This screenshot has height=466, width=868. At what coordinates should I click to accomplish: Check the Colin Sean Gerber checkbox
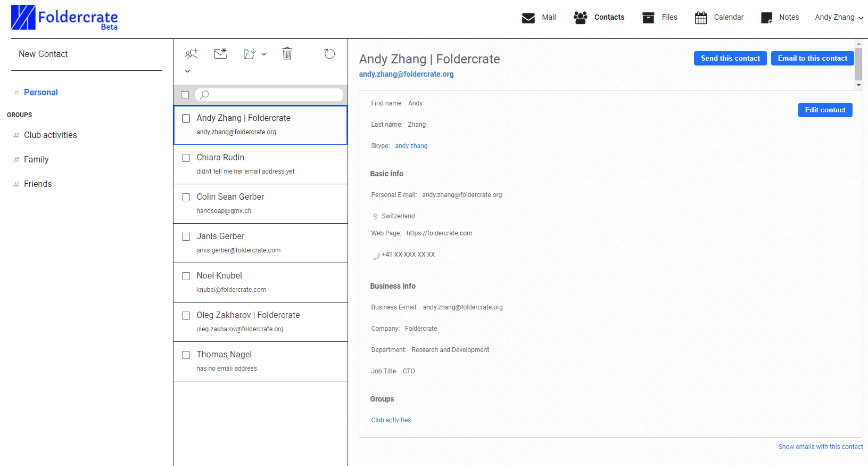186,197
